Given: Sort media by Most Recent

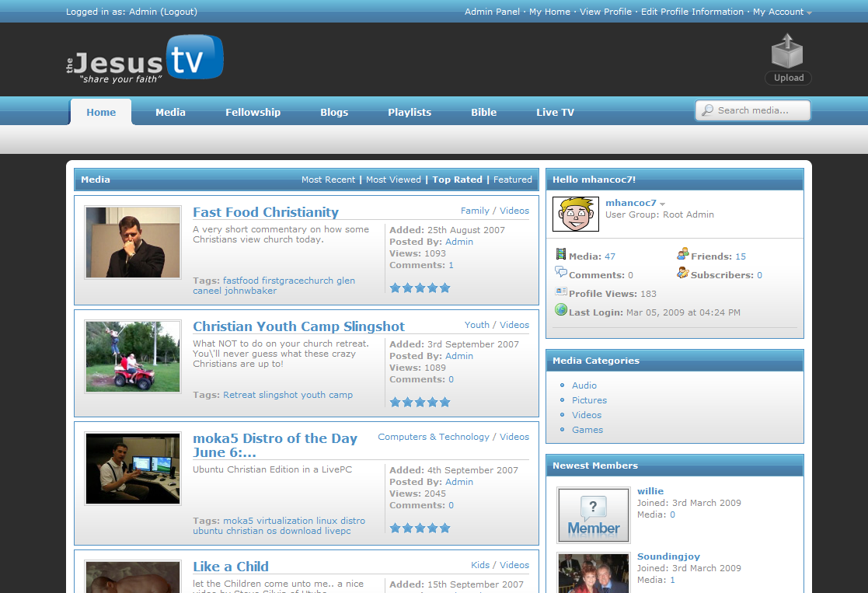Looking at the screenshot, I should [328, 180].
